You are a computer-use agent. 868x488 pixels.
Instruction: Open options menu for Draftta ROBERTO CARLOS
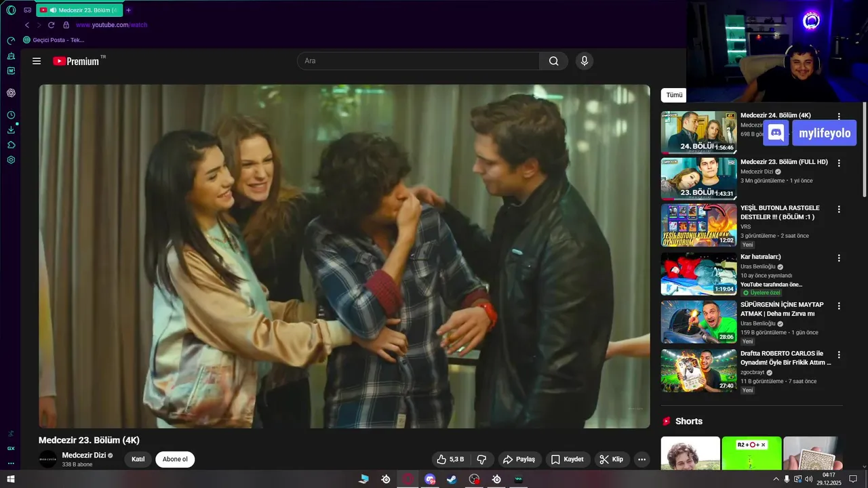click(x=839, y=354)
